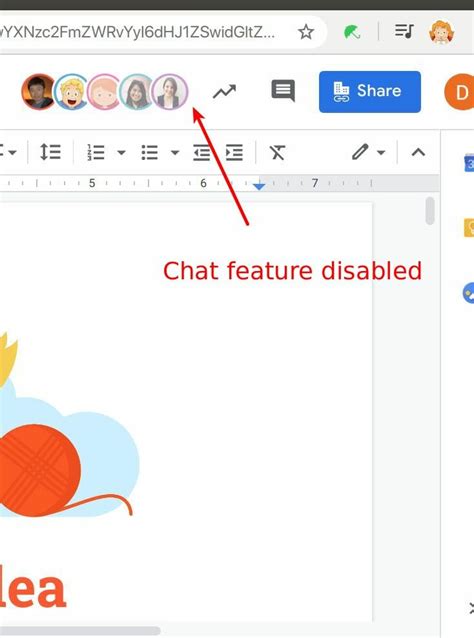This screenshot has height=638, width=474.
Task: Click the fifth collaborator avatar in blazer
Action: (170, 92)
